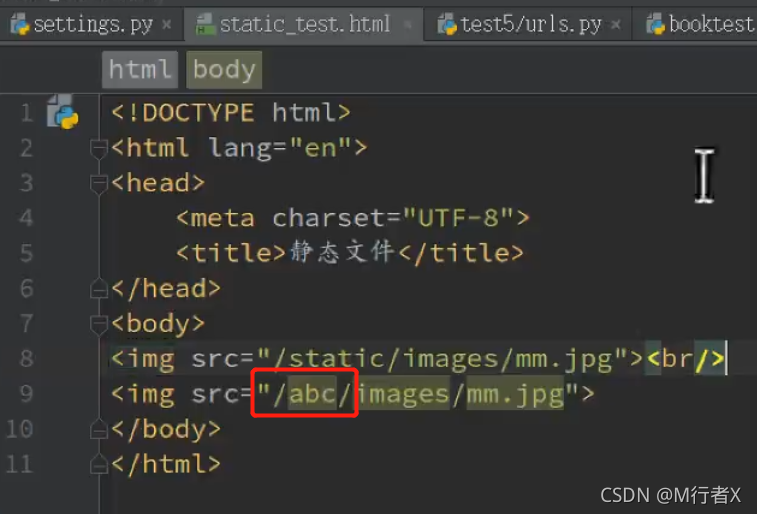
Task: Fold the closing body marker on line 10
Action: coord(98,429)
